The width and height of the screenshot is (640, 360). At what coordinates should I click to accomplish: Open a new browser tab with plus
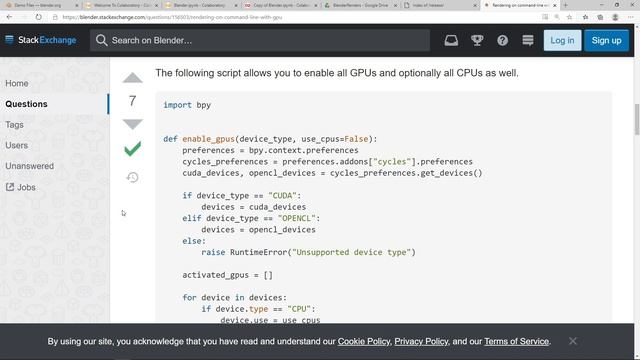[565, 5]
